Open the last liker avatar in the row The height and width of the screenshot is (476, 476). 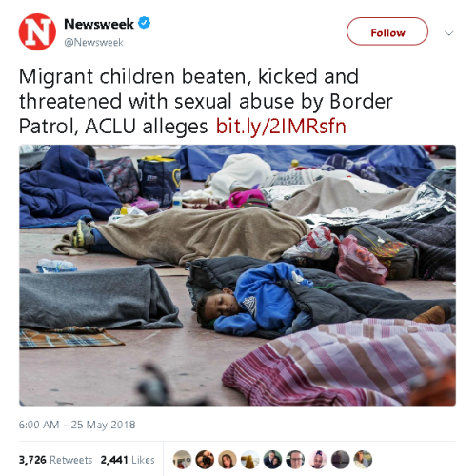click(363, 460)
